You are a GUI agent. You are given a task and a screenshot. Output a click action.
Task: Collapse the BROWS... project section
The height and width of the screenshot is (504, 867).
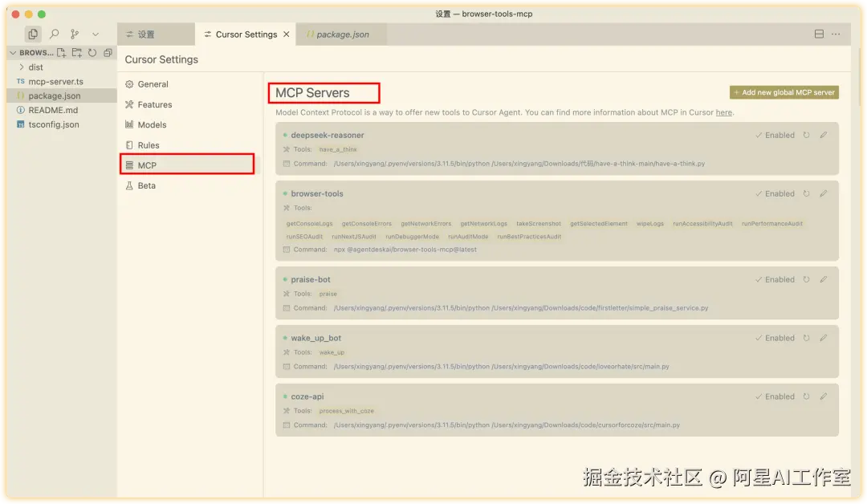click(31, 52)
